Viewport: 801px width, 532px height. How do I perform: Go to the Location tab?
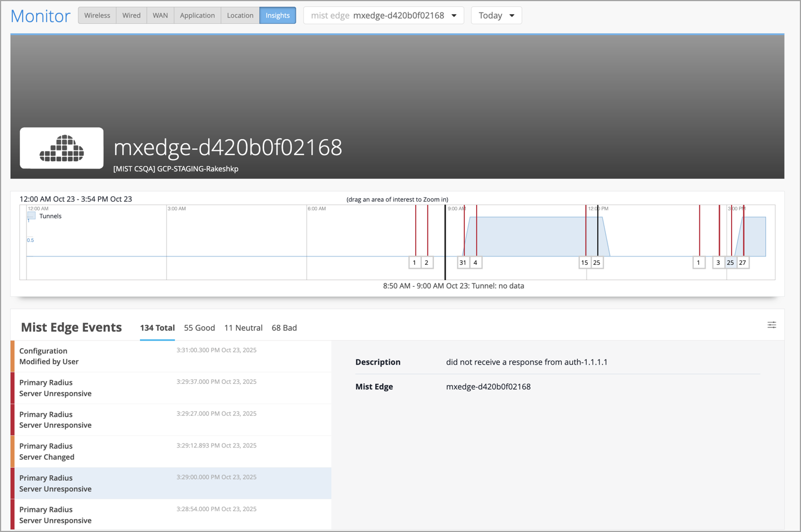pyautogui.click(x=240, y=16)
